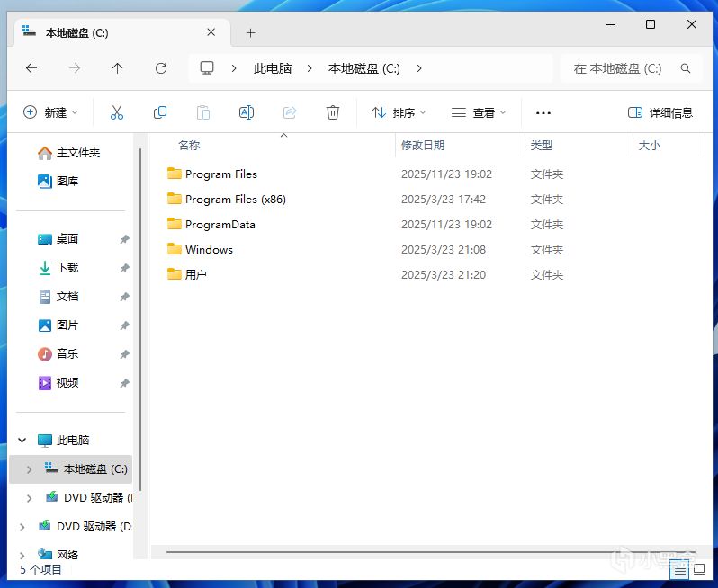Screen dimensions: 718x588
Task: Toggle the 详细信息 details pane
Action: click(x=660, y=112)
